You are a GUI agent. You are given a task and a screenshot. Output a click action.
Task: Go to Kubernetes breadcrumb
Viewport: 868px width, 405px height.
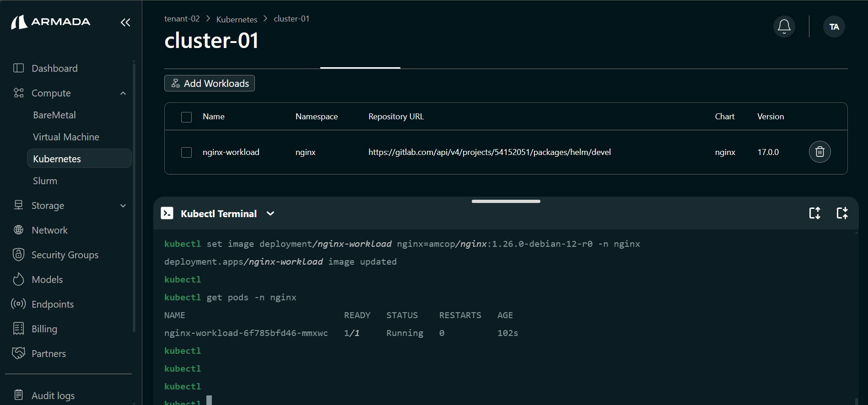click(237, 19)
